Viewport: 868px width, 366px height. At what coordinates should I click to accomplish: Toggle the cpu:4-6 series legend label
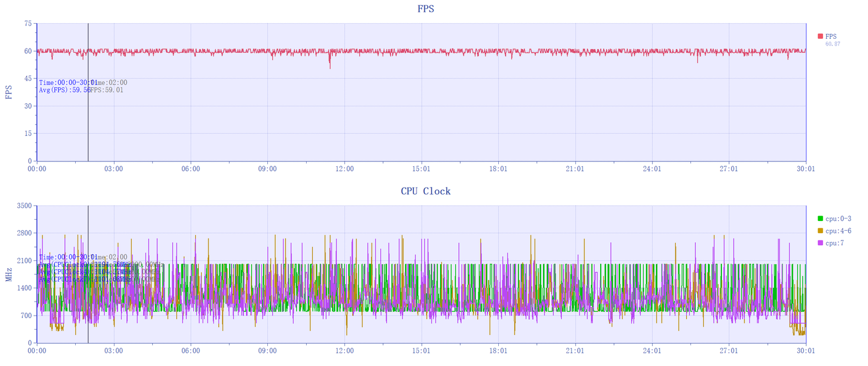838,231
